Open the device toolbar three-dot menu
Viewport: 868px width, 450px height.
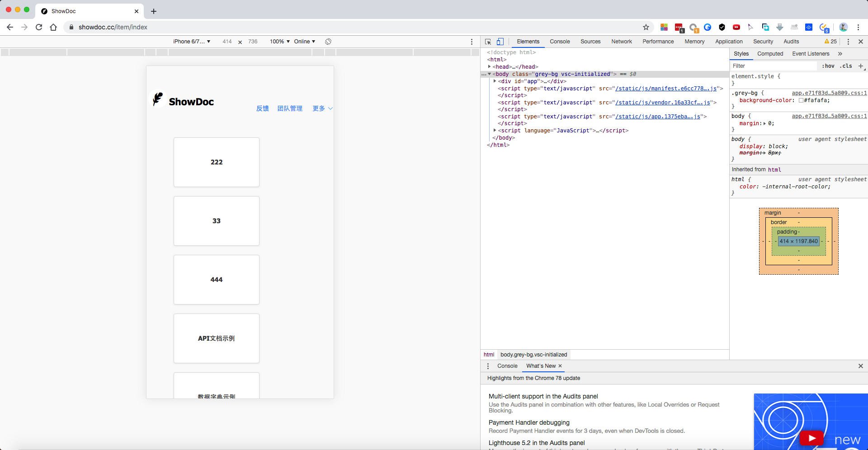click(x=472, y=42)
